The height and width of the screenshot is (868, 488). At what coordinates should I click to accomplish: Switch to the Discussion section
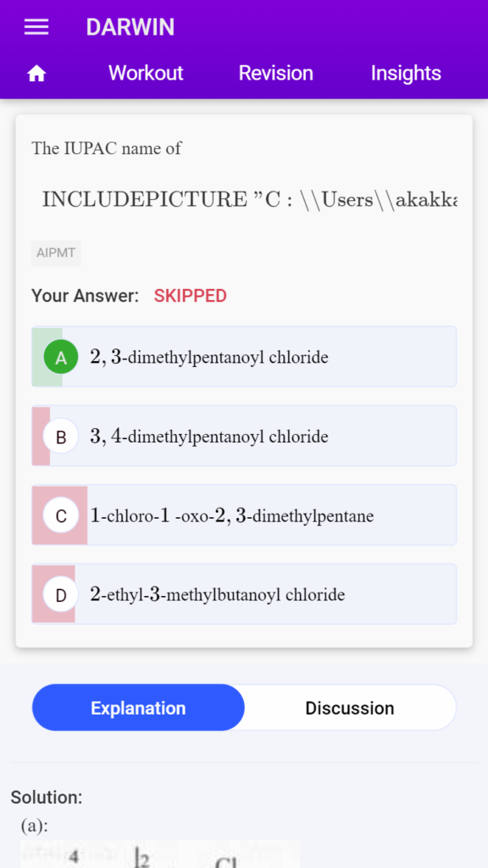point(350,708)
